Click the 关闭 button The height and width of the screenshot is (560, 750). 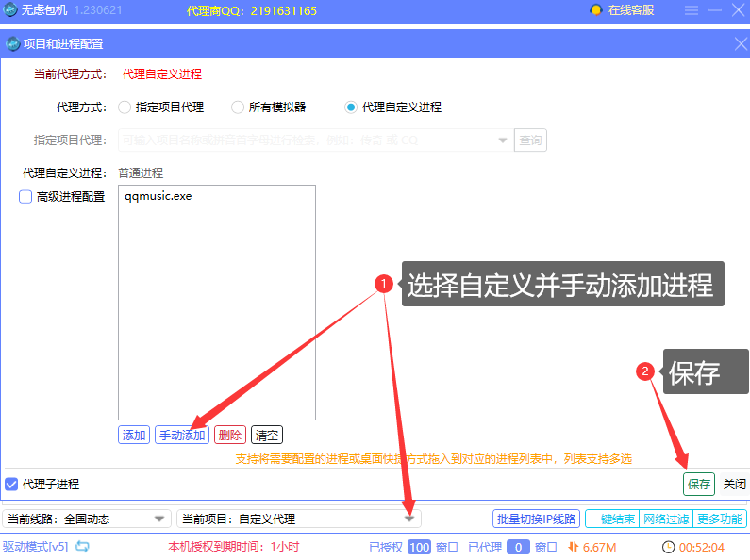[734, 484]
